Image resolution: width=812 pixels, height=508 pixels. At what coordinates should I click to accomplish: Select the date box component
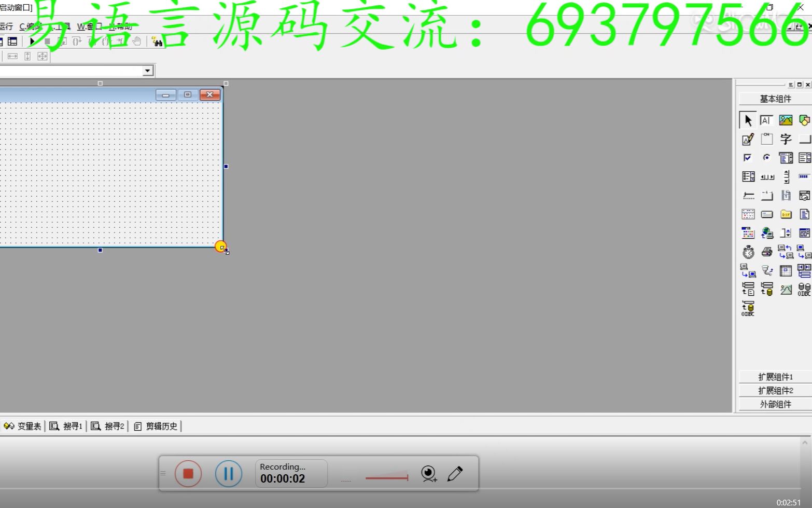[x=804, y=196]
